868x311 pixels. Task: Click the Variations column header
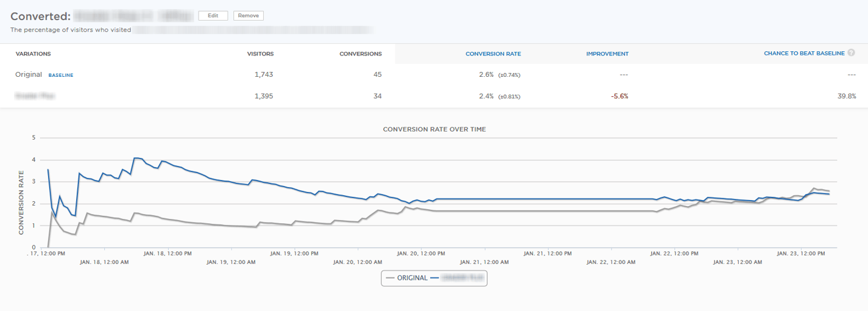(33, 54)
